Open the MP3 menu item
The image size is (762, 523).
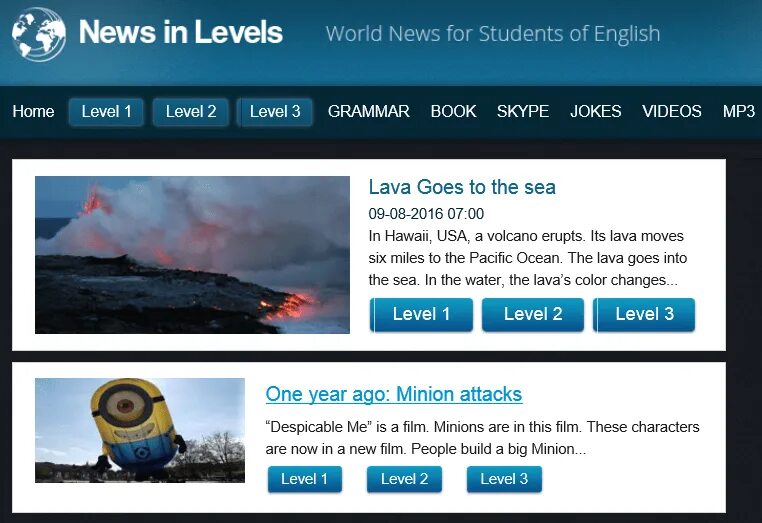739,111
